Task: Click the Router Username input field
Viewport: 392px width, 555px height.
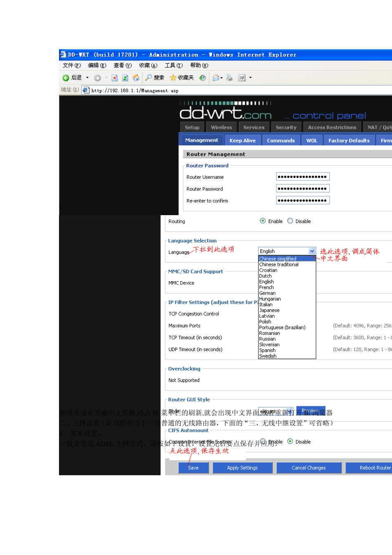Action: click(302, 177)
